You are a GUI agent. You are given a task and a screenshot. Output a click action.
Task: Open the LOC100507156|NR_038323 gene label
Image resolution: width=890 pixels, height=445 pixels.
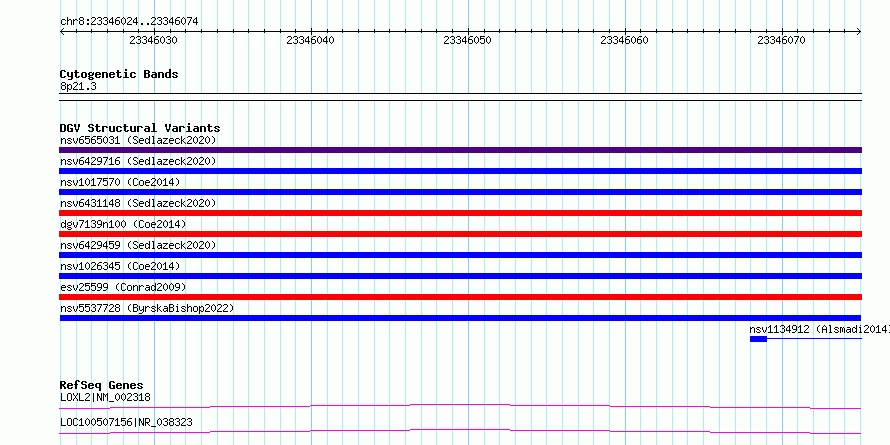pyautogui.click(x=126, y=422)
